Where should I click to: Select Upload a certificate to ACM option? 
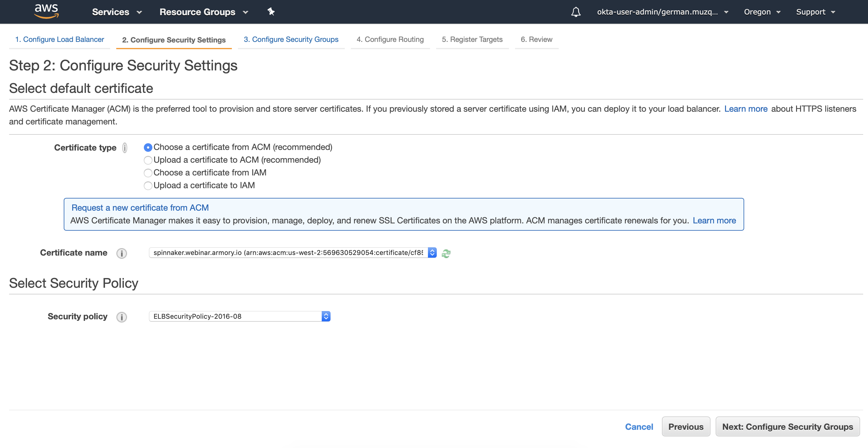pos(147,160)
